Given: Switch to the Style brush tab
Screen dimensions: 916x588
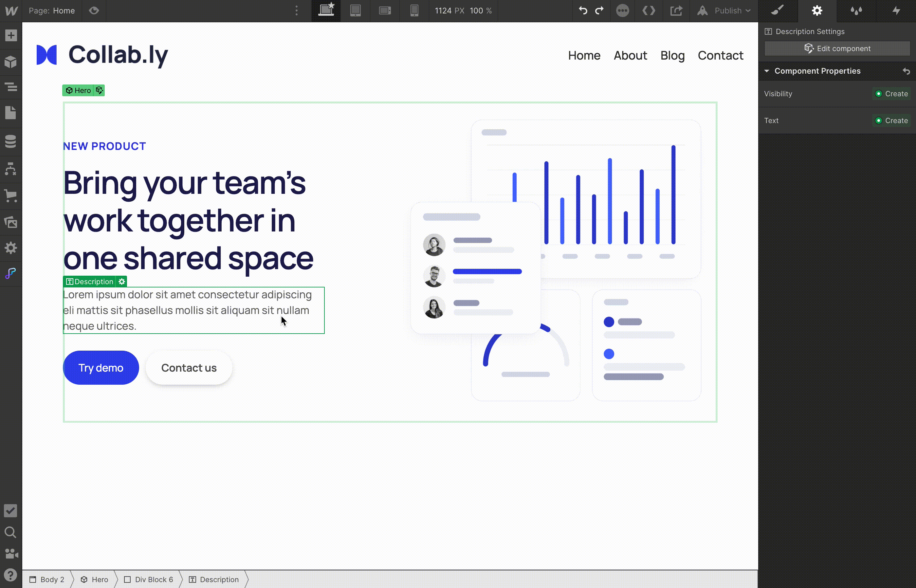Looking at the screenshot, I should tap(778, 10).
